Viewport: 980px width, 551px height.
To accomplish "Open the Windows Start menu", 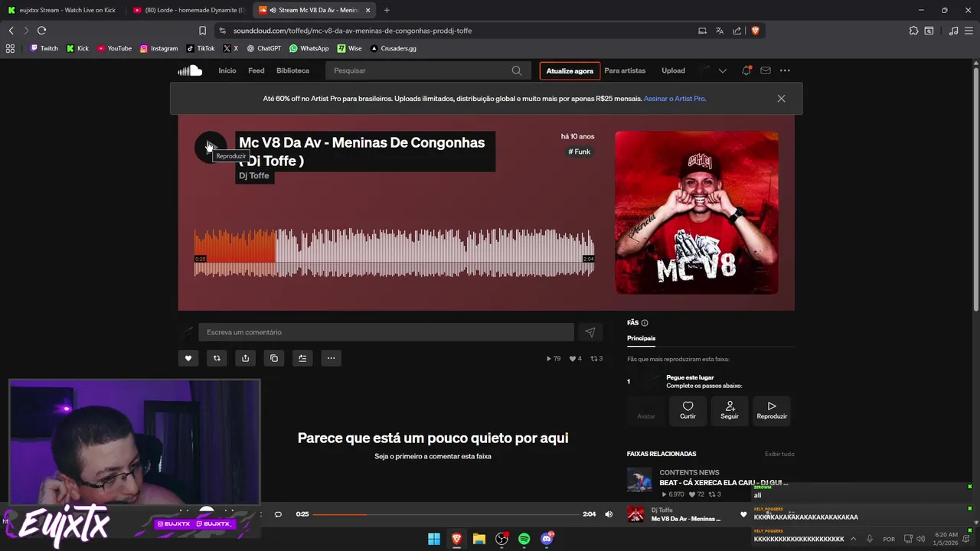I will [433, 539].
